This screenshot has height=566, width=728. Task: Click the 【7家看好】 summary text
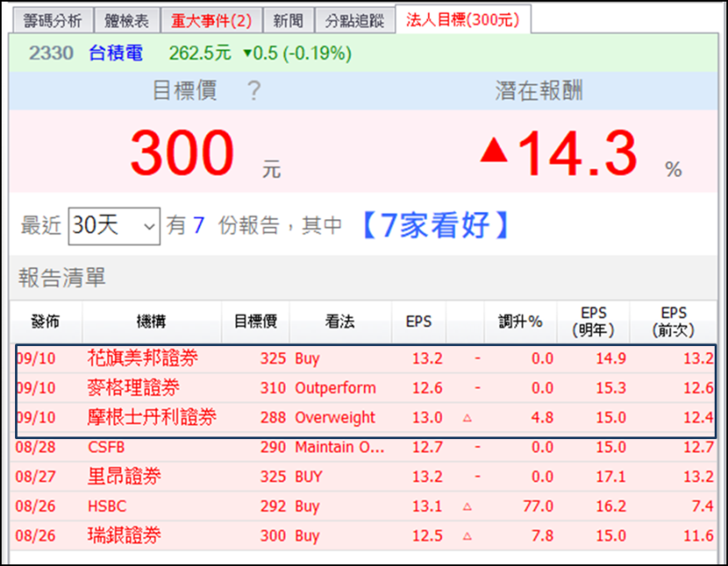(437, 225)
